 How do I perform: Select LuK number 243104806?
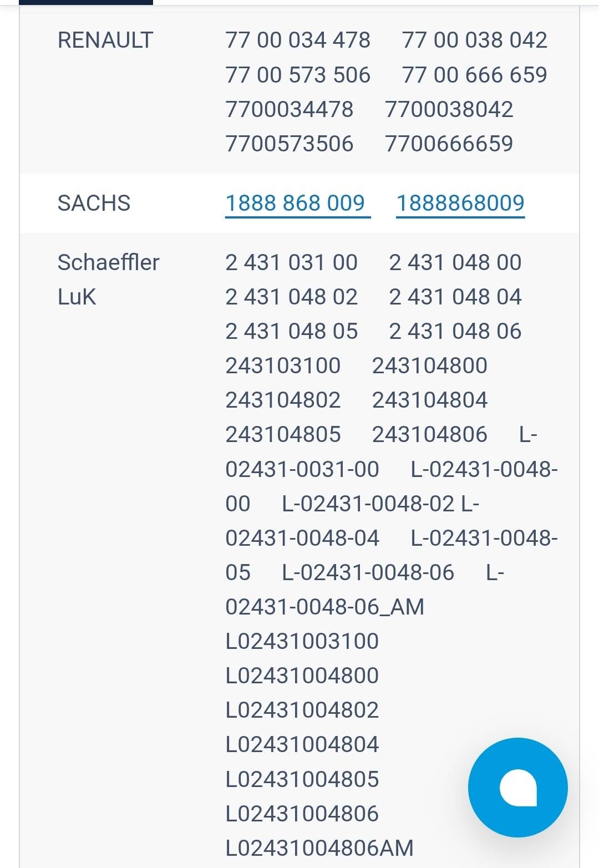[430, 434]
